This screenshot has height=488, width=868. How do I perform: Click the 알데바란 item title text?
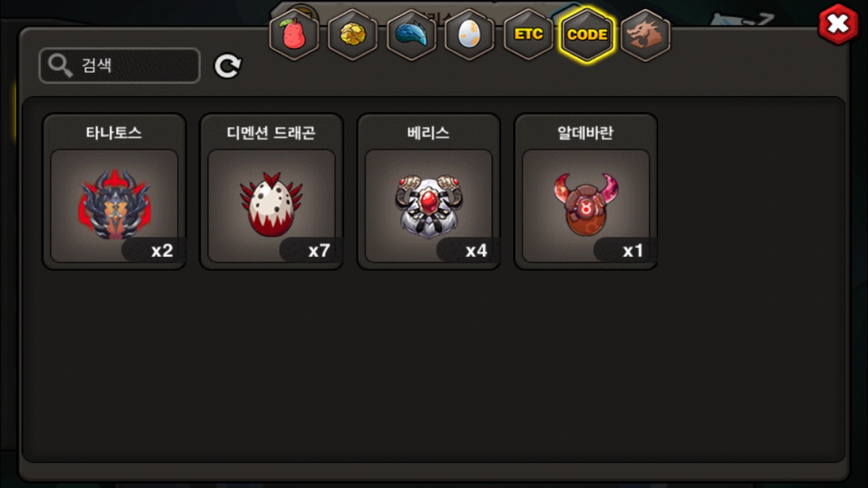point(586,132)
